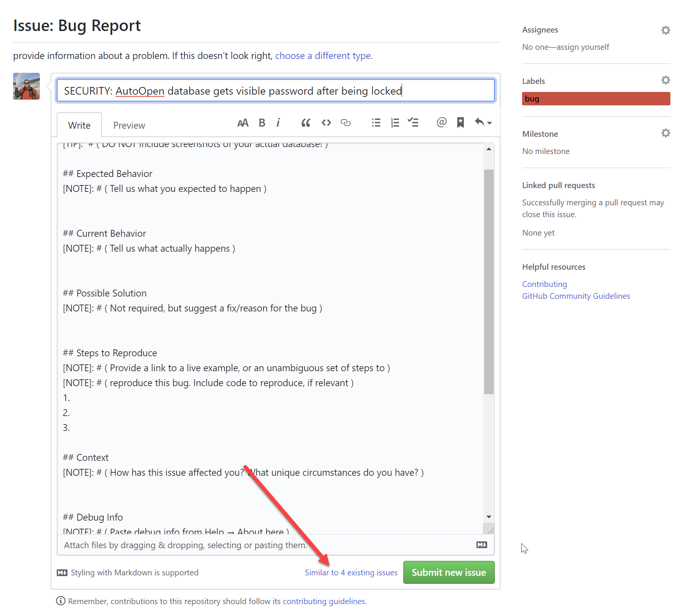This screenshot has height=616, width=675.
Task: Switch to the Preview tab
Action: tap(129, 125)
